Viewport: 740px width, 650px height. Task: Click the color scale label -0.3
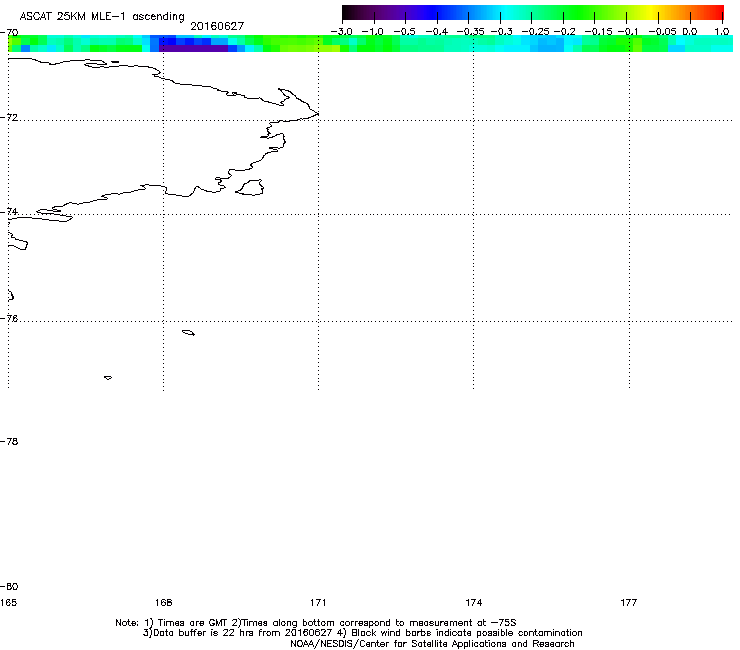502,32
